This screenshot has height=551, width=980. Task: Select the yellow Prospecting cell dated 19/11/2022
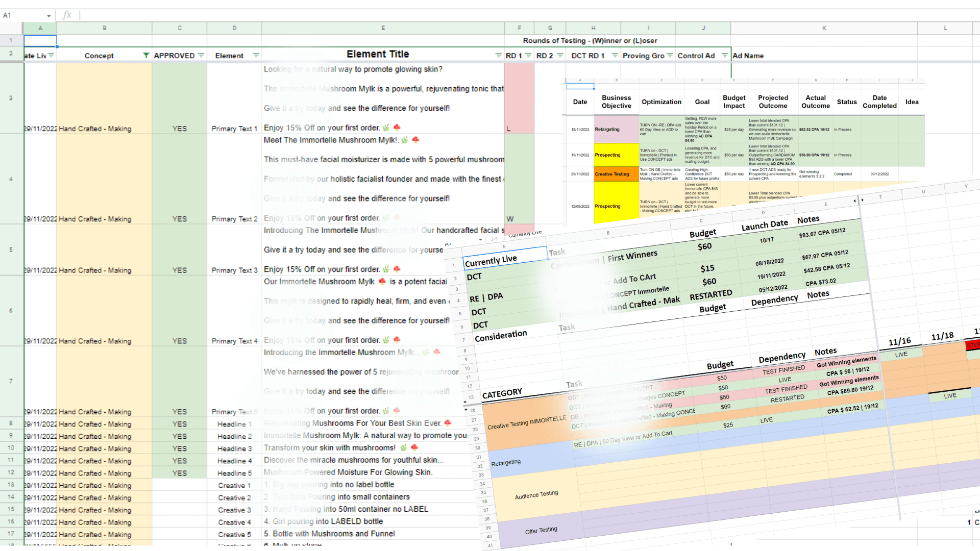click(x=616, y=155)
